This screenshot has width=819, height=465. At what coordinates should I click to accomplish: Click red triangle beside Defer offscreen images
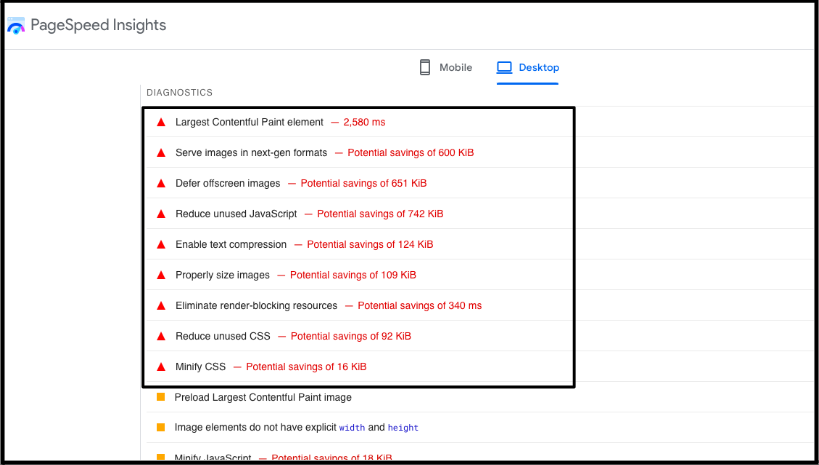pyautogui.click(x=161, y=183)
